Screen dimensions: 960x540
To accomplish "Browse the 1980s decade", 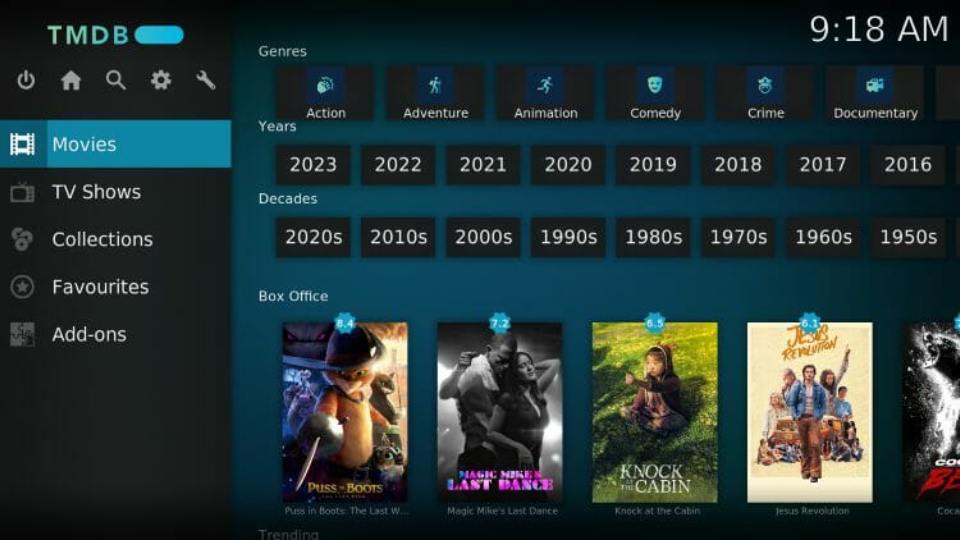I will [653, 237].
